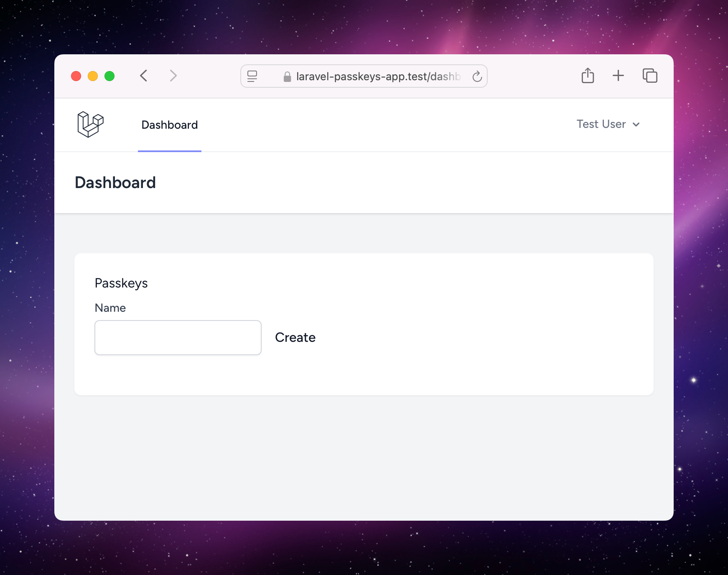Click the Safari back arrow
This screenshot has width=728, height=575.
click(144, 76)
